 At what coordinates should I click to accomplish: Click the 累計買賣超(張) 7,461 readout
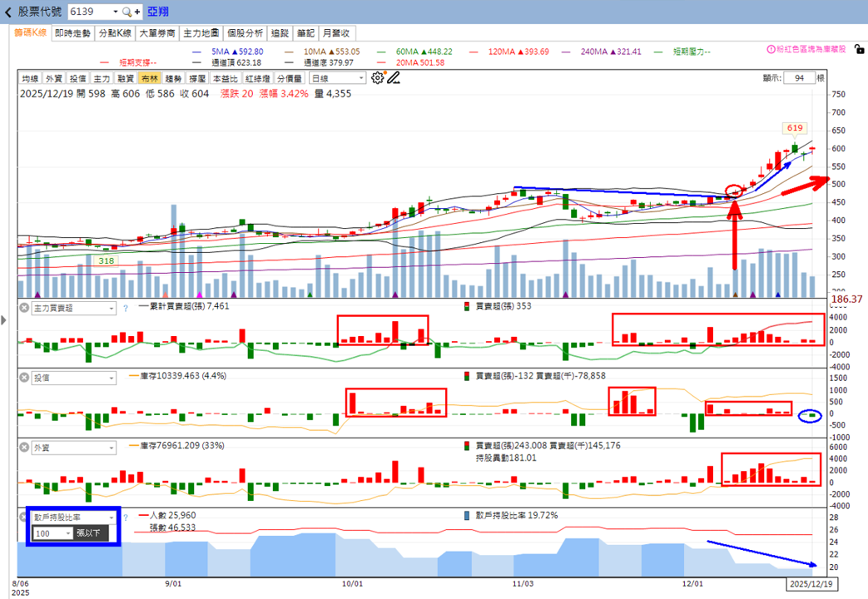tap(183, 306)
